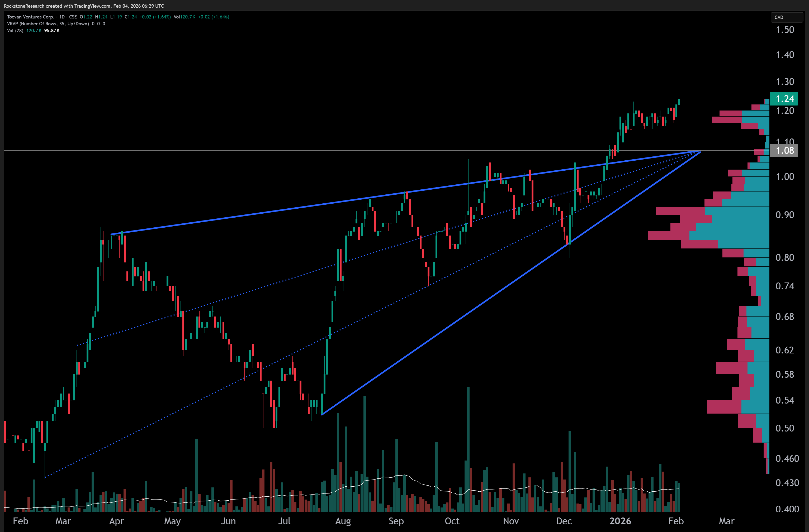Click the 95.82K volume average value

point(52,31)
